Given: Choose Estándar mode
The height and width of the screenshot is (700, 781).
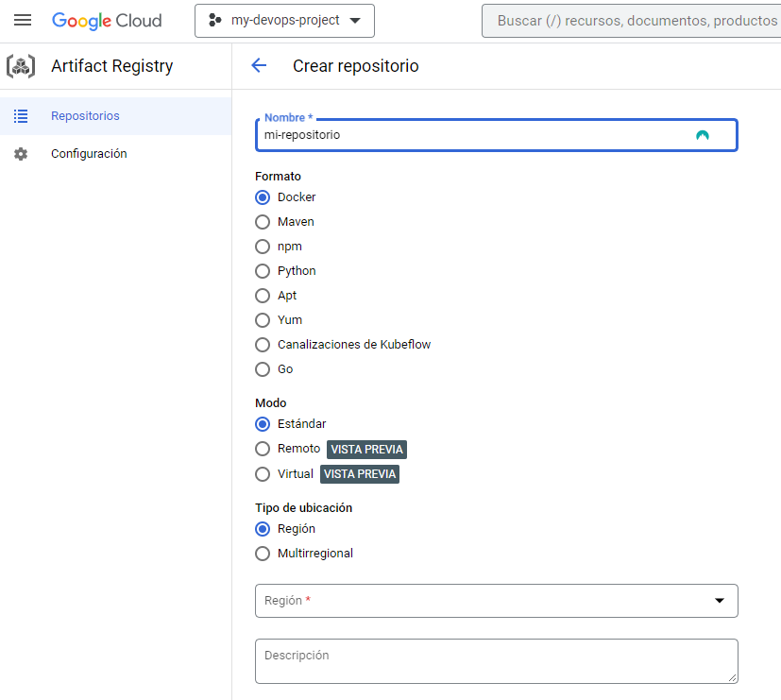Looking at the screenshot, I should (x=263, y=424).
